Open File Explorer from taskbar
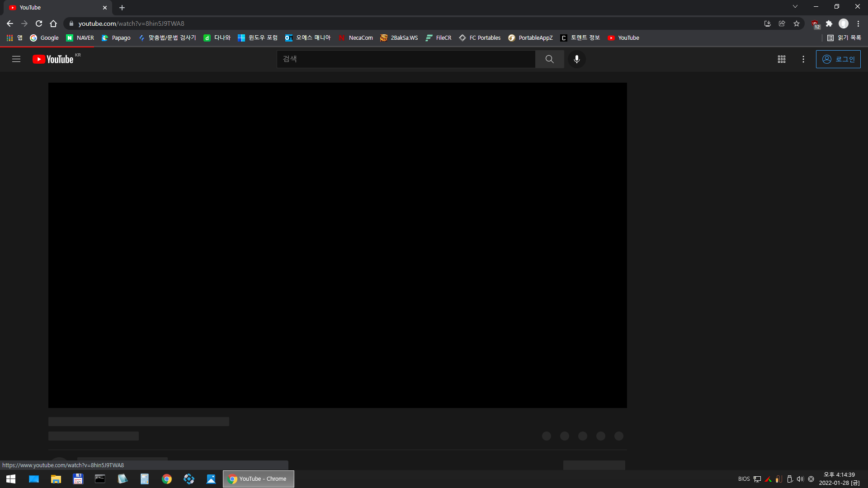 click(56, 479)
